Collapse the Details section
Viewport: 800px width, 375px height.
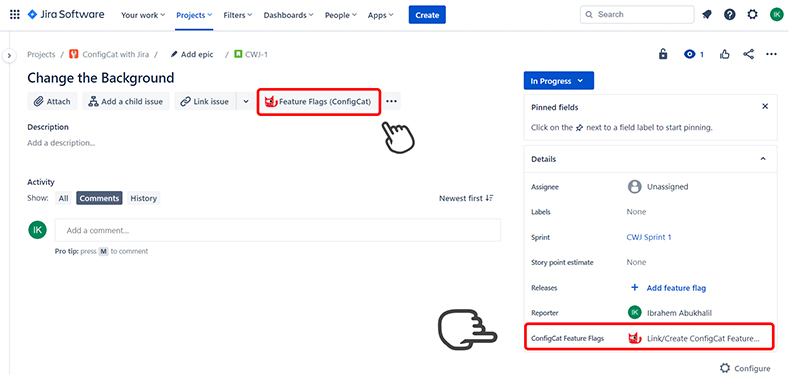[763, 159]
